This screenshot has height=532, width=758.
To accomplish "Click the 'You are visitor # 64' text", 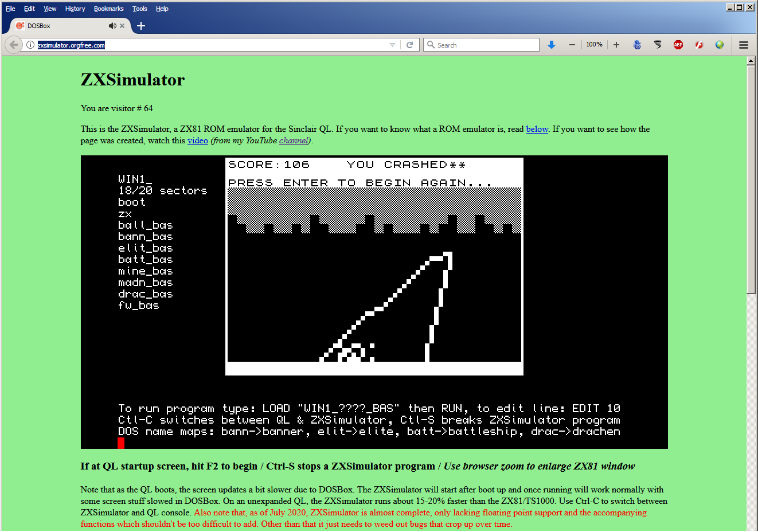I will click(x=117, y=108).
